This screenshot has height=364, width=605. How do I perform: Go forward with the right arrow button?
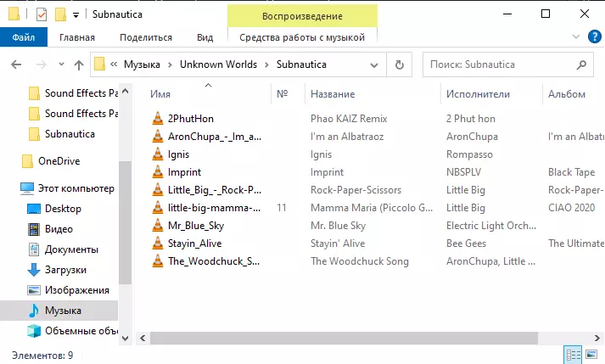[41, 64]
